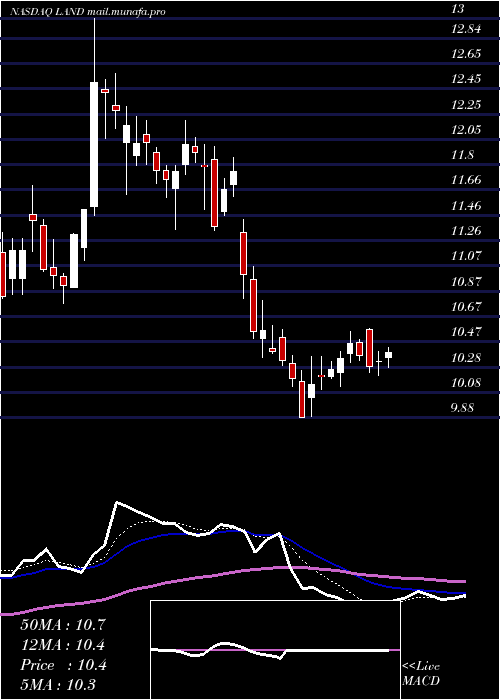
Task: Click the 50MA : 10.7 legend text
Action: 63,625
